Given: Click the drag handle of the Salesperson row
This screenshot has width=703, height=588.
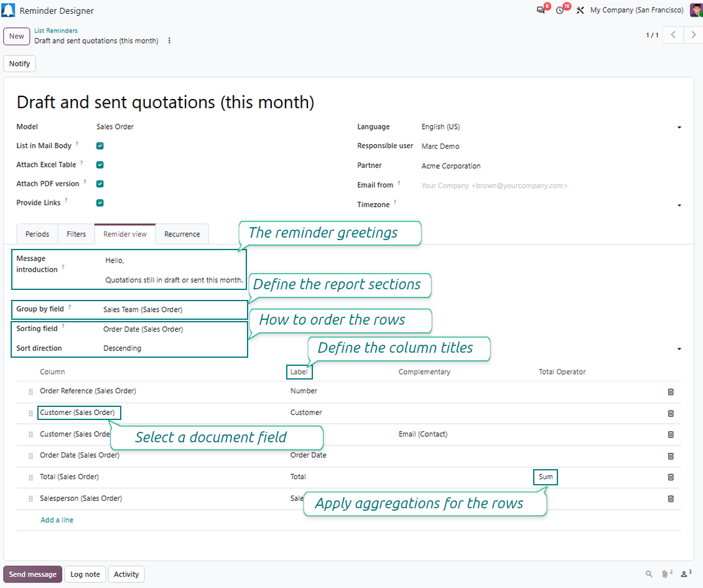Looking at the screenshot, I should 30,499.
